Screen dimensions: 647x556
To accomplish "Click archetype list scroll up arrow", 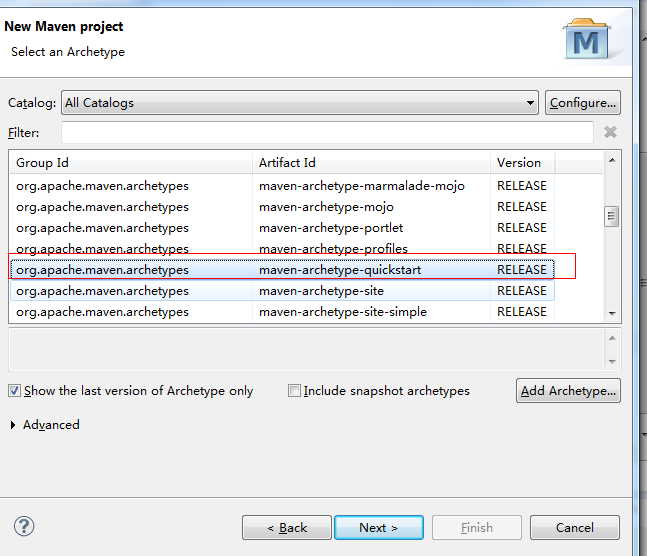I will [x=612, y=160].
